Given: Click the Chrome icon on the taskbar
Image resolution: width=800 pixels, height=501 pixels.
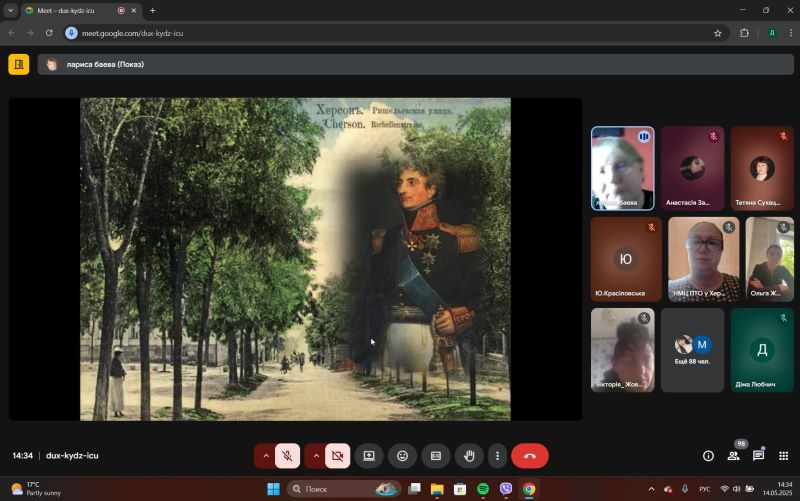Looking at the screenshot, I should click(529, 489).
